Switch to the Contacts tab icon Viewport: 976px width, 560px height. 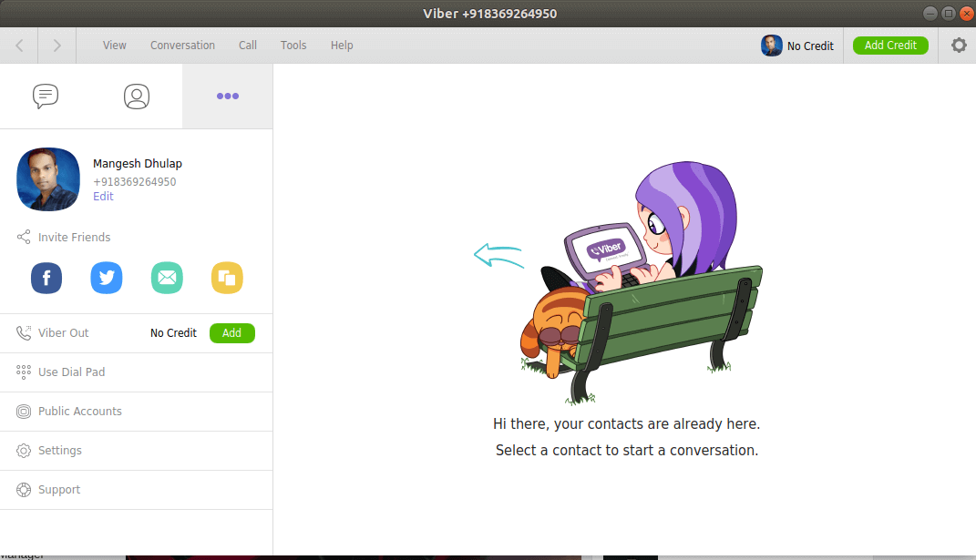[137, 97]
